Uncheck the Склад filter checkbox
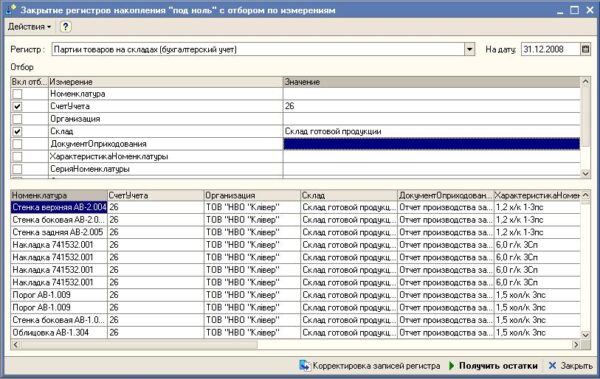Screen dimensions: 600x379 coord(17,131)
